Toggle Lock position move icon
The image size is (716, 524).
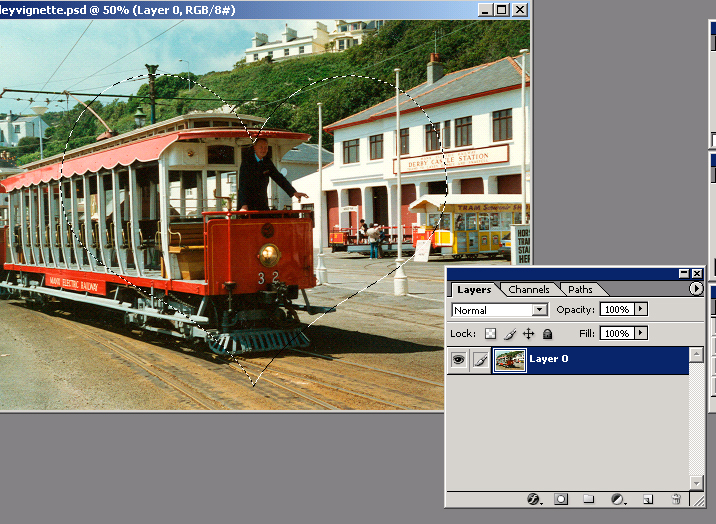[x=528, y=334]
